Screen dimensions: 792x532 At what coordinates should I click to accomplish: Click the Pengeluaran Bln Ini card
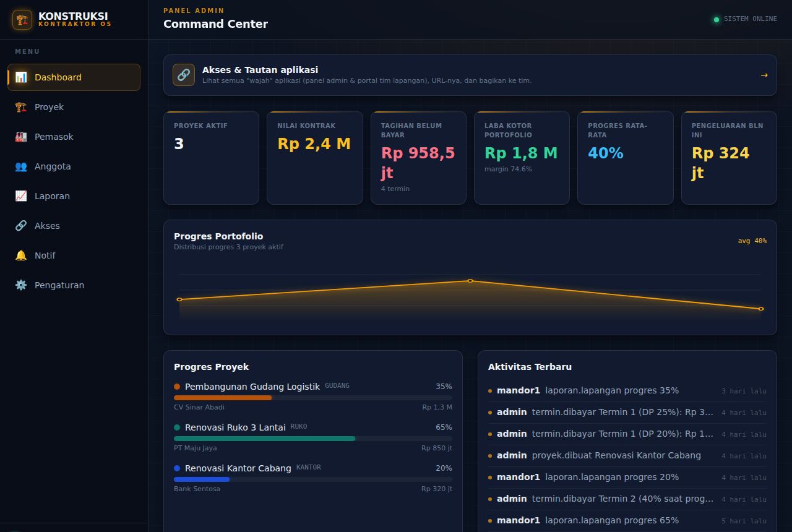click(729, 158)
